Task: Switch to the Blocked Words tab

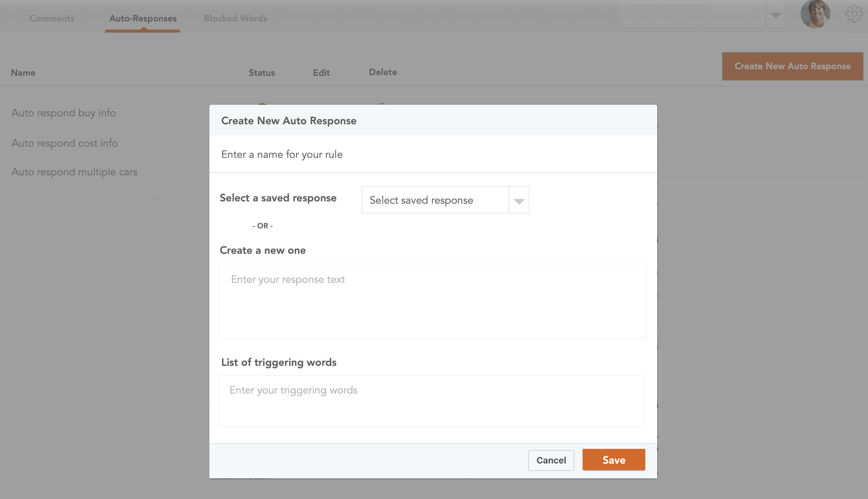Action: [235, 18]
